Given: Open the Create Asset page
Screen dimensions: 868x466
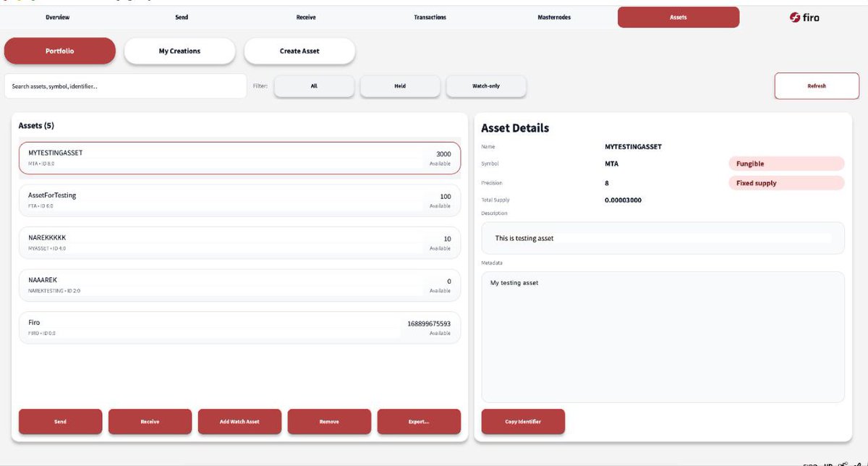Looking at the screenshot, I should [x=299, y=51].
